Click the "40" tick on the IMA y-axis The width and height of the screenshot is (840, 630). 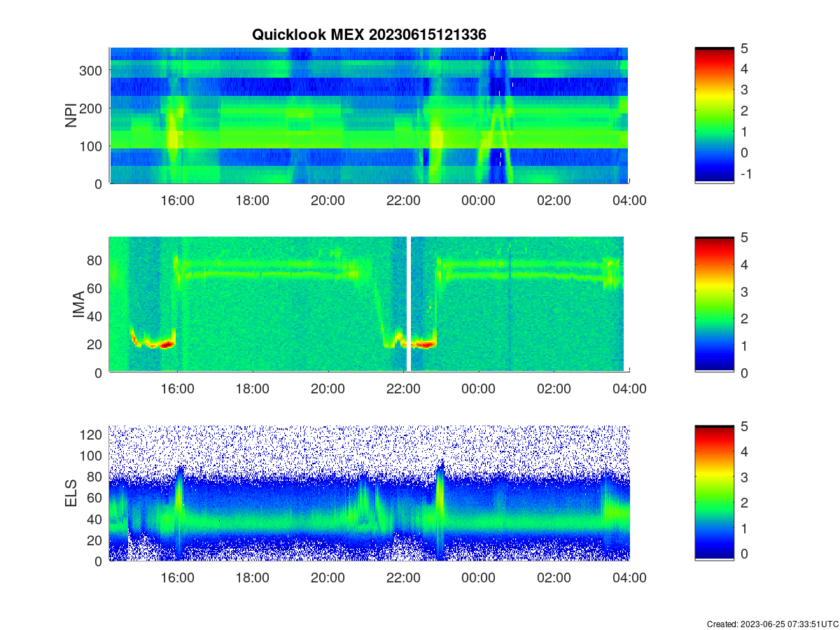(x=96, y=316)
